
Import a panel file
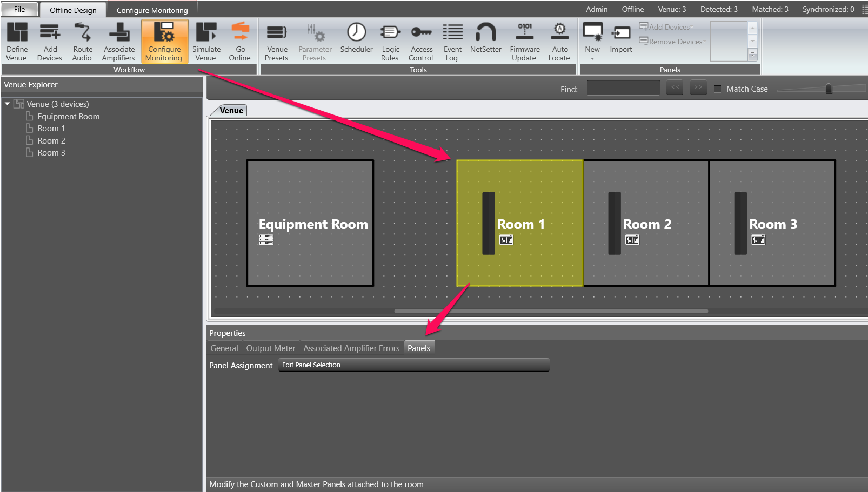click(x=621, y=38)
